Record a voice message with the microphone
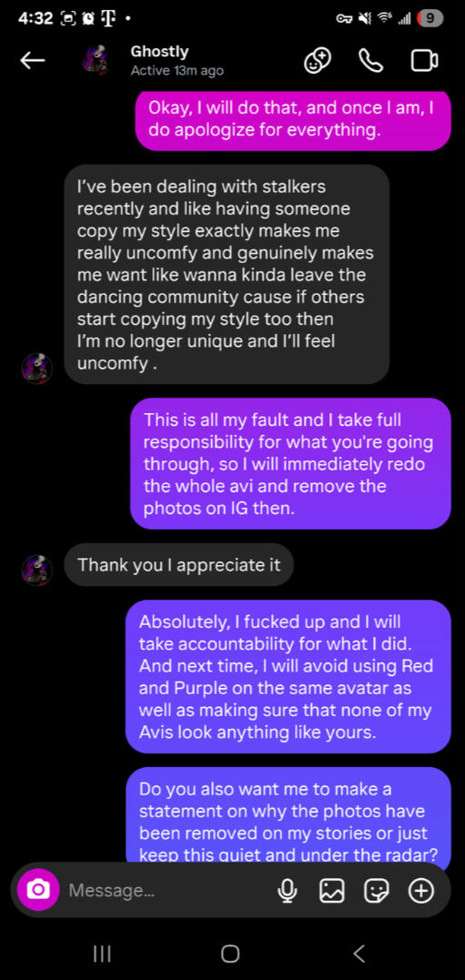 pos(287,891)
